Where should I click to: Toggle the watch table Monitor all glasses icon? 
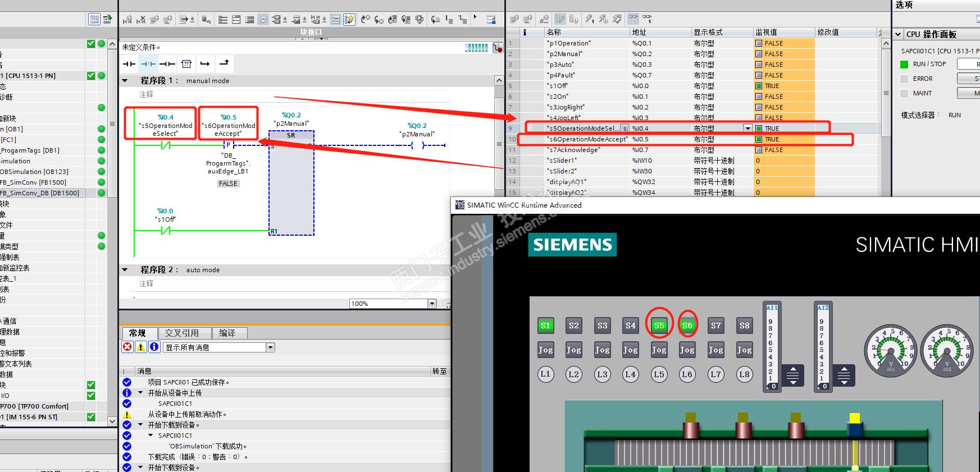[x=633, y=19]
